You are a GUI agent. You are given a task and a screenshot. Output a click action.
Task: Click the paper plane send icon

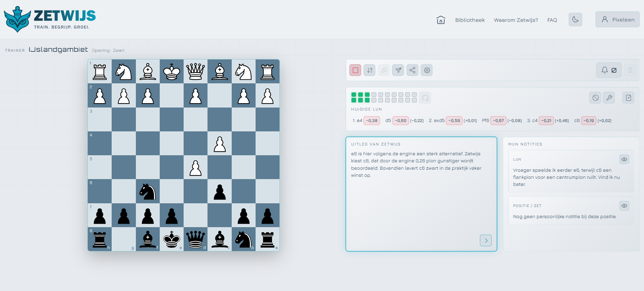coord(398,70)
